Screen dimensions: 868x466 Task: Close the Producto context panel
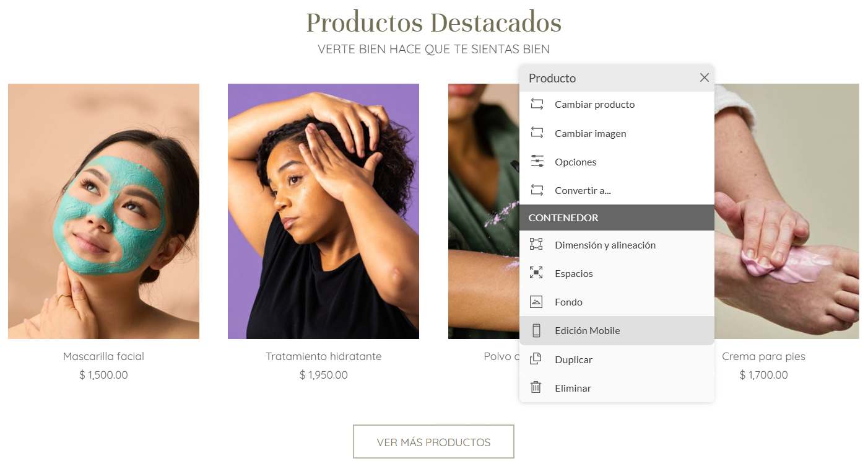[704, 77]
